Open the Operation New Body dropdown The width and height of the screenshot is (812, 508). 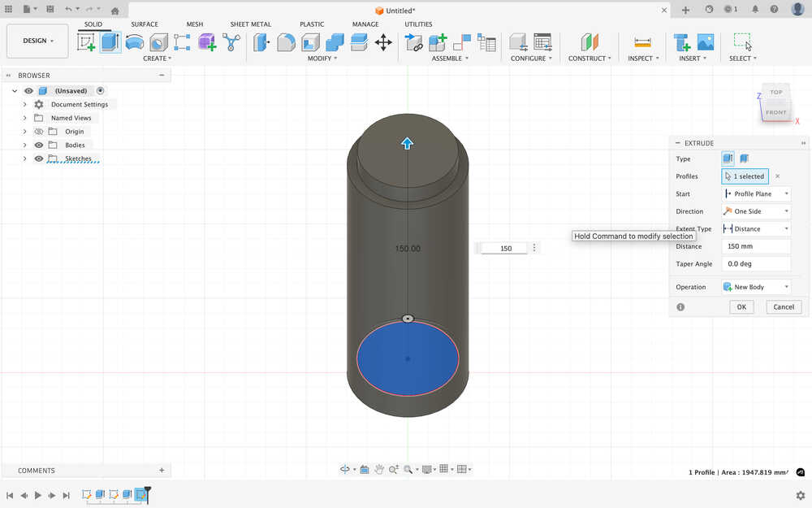(x=756, y=287)
